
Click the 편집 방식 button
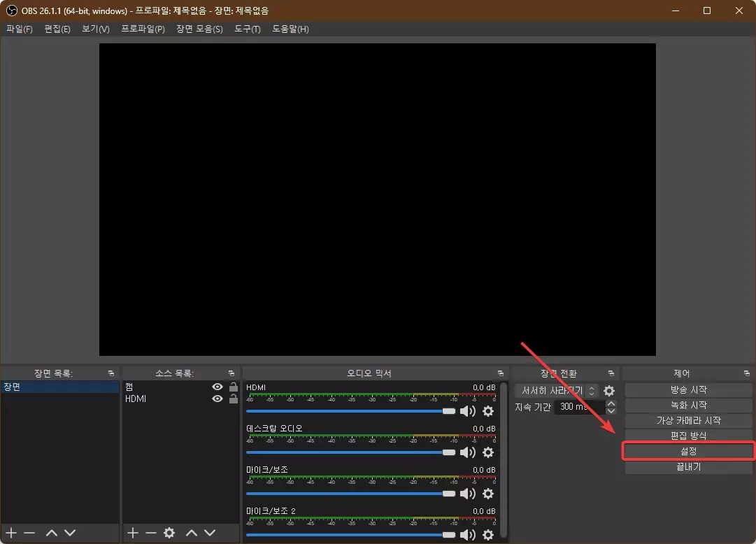[x=688, y=436]
